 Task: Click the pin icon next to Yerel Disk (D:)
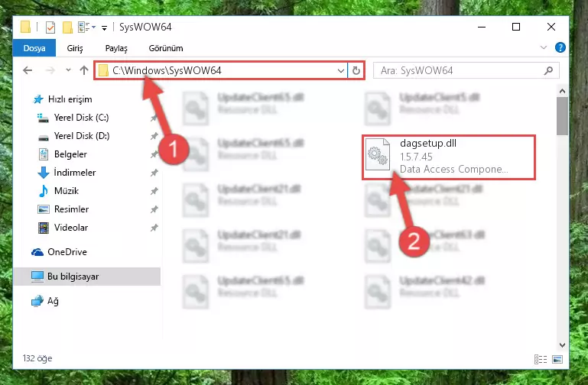(154, 136)
